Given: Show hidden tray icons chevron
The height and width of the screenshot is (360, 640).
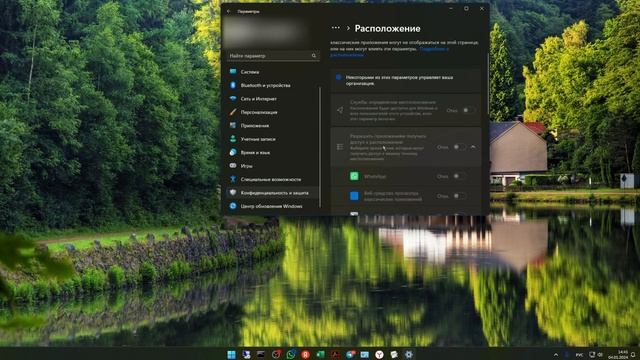Looking at the screenshot, I should tap(556, 355).
